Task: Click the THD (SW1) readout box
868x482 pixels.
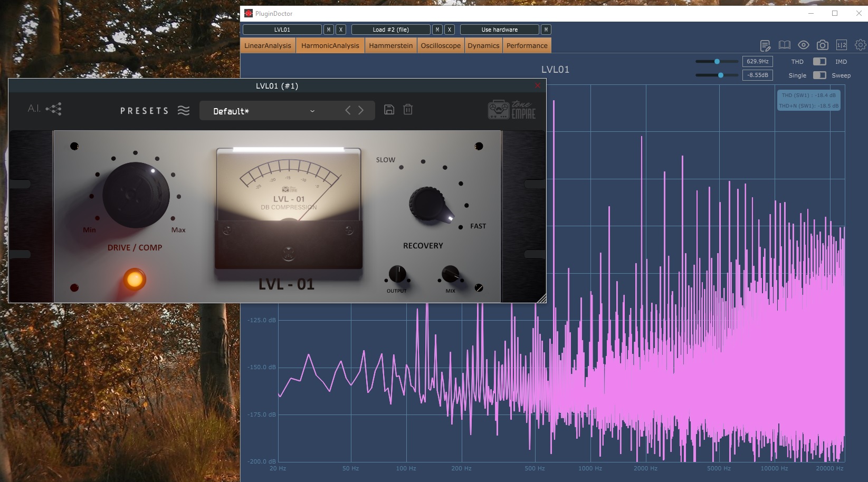Action: tap(808, 100)
